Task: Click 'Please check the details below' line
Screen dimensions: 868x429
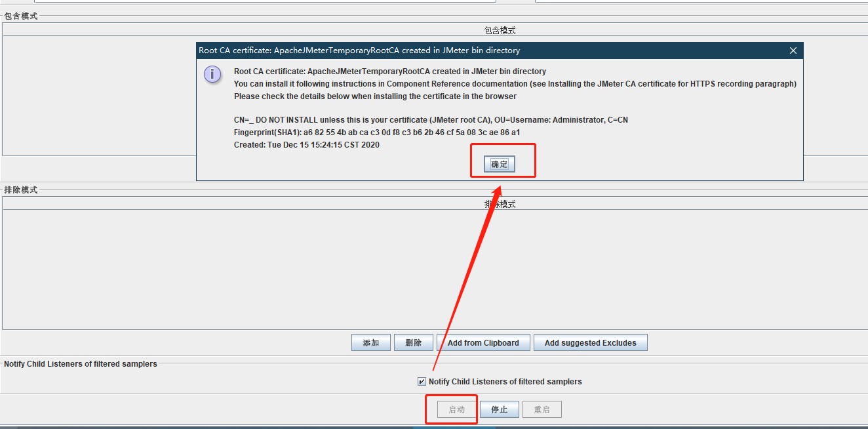Action: [375, 96]
